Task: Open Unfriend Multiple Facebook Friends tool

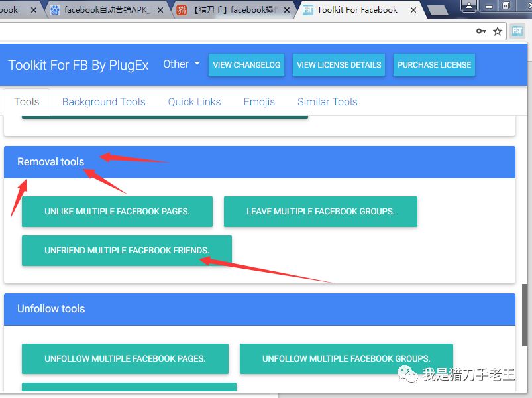Action: click(x=127, y=251)
